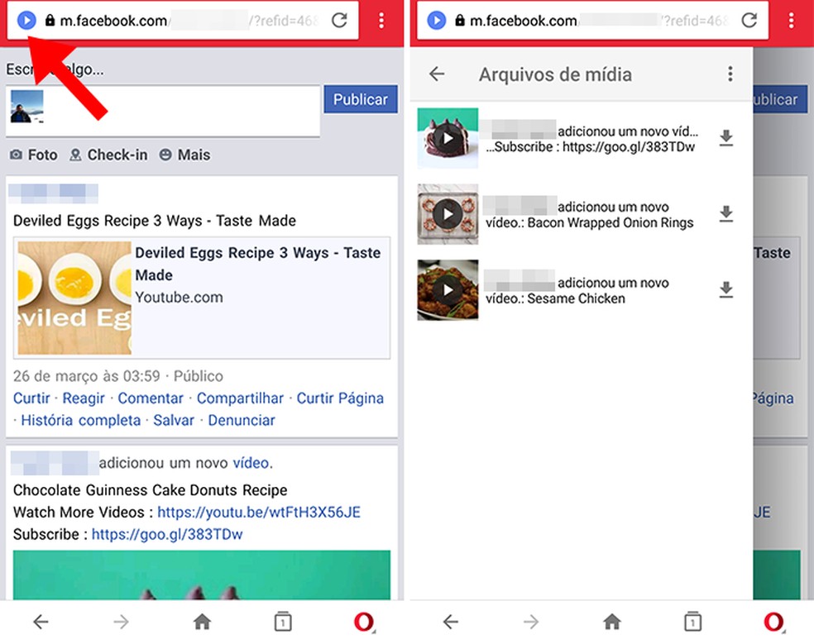Image resolution: width=814 pixels, height=644 pixels.
Task: Reload the page in the left browser
Action: click(339, 20)
